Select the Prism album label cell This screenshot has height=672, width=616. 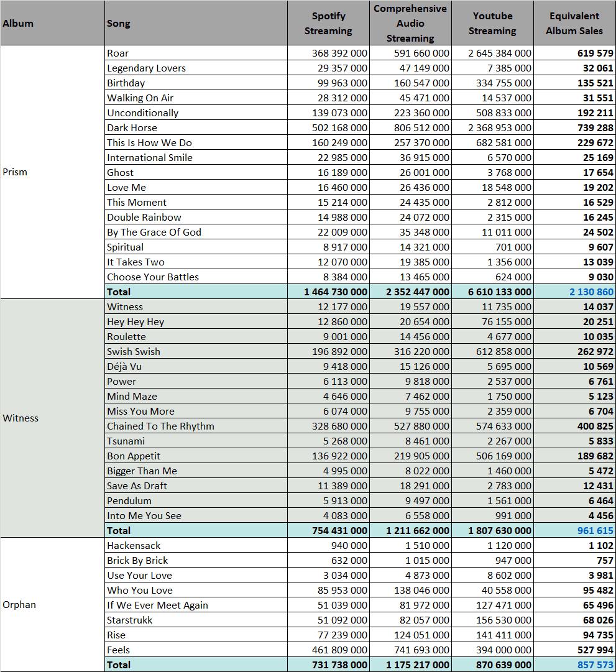tap(52, 172)
